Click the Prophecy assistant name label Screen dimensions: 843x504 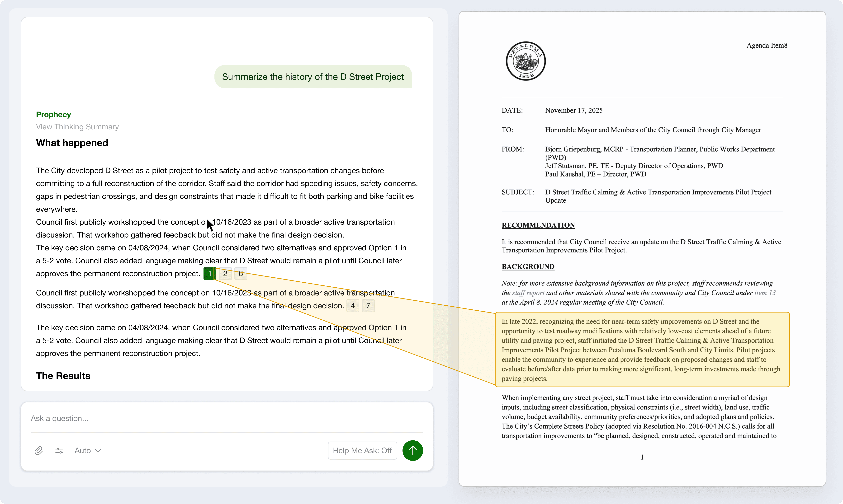click(x=53, y=114)
